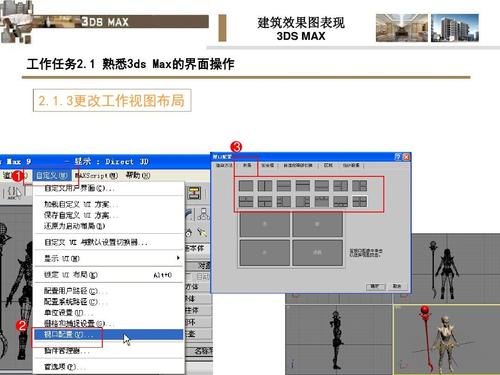
Task: Select the two side-by-side viewports layout
Action: click(265, 185)
